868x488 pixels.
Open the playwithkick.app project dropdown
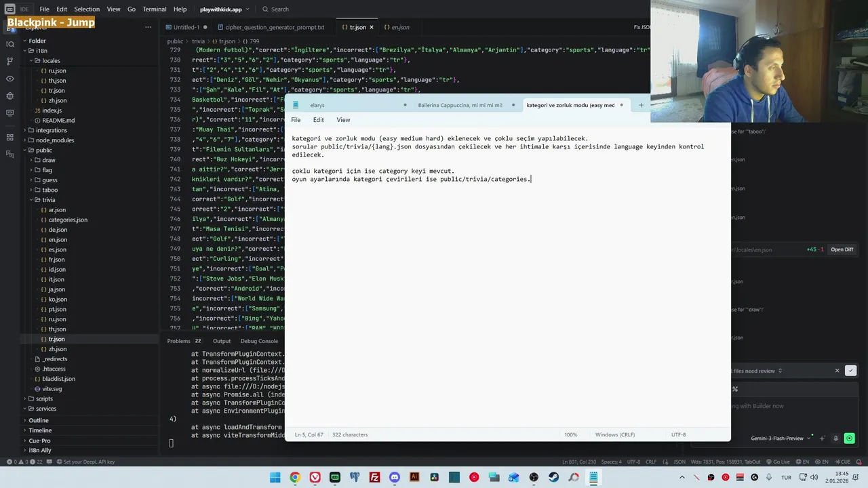(x=224, y=9)
